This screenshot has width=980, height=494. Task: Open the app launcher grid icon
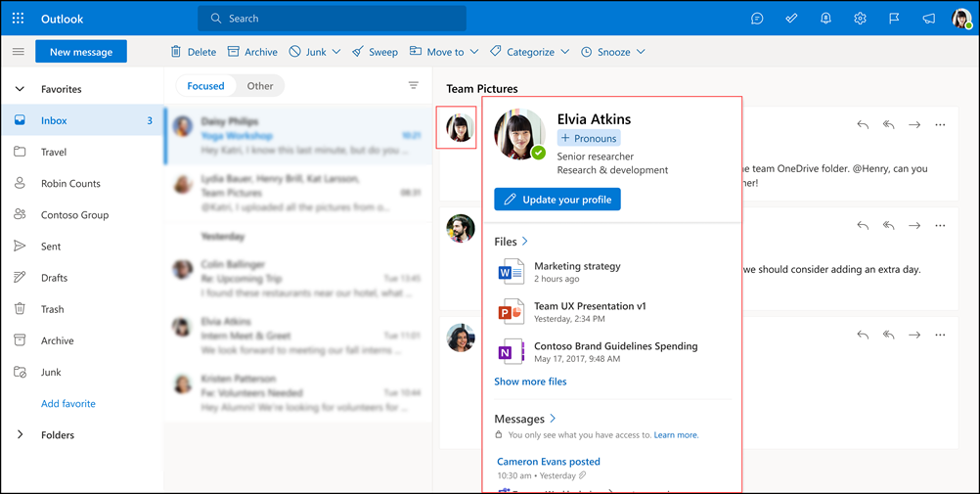point(19,19)
